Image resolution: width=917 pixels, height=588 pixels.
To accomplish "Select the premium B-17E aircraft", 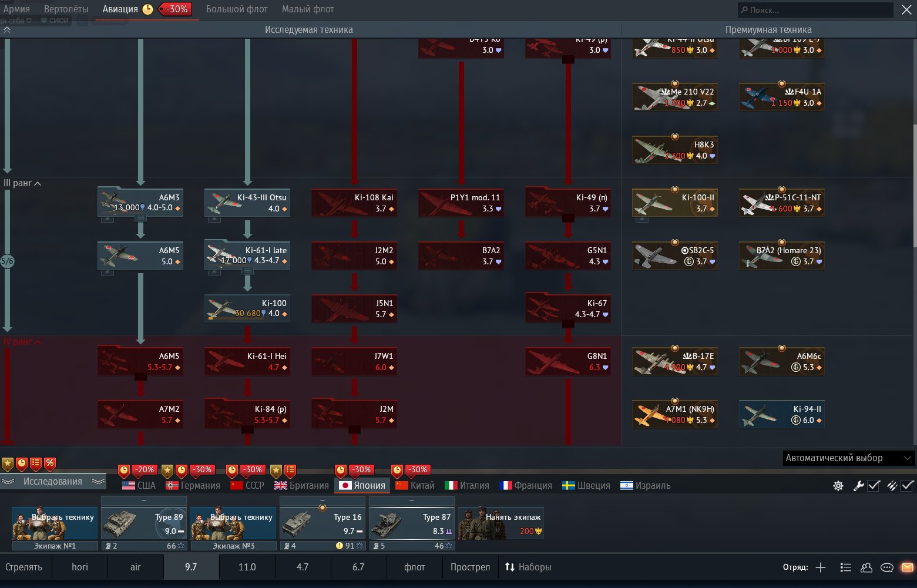I will (x=675, y=361).
